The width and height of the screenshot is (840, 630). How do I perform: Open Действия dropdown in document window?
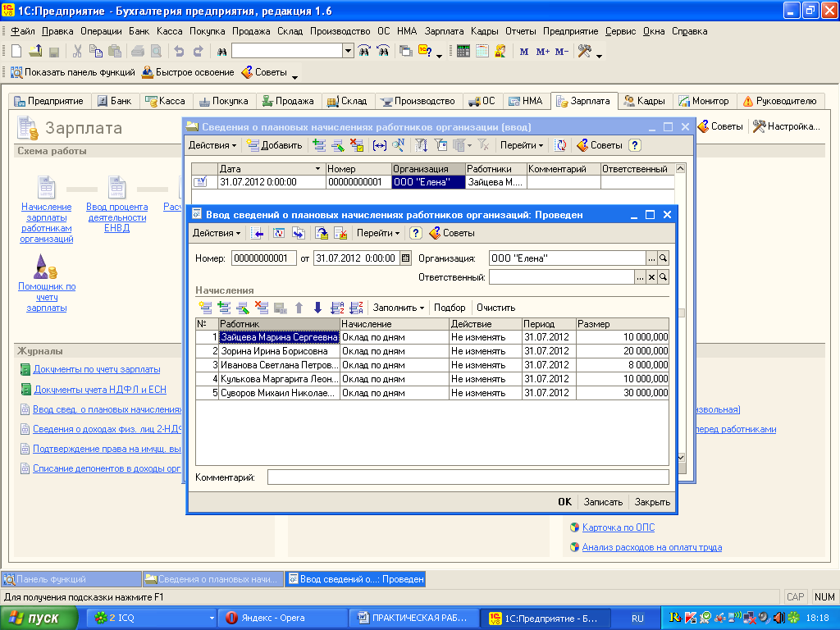(x=217, y=233)
